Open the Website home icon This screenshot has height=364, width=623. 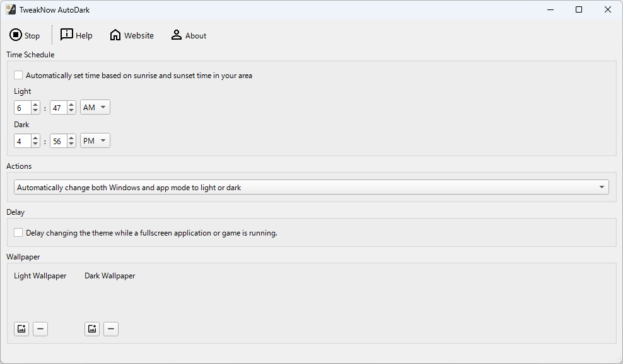pyautogui.click(x=115, y=35)
